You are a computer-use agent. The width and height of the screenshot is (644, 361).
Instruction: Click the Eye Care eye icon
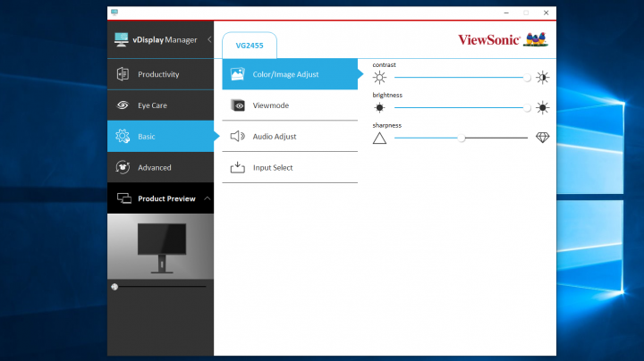tap(123, 105)
